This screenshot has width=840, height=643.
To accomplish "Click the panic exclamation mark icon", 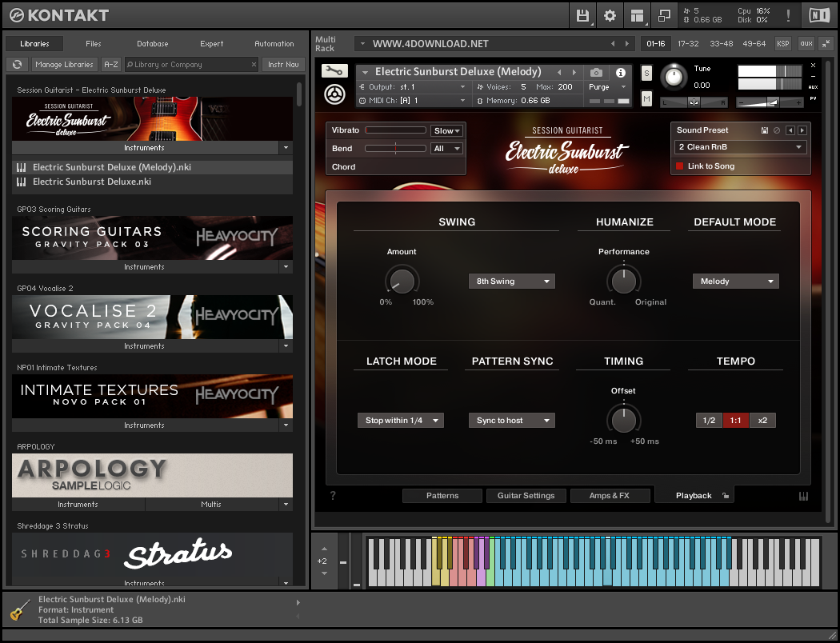I will [x=788, y=15].
